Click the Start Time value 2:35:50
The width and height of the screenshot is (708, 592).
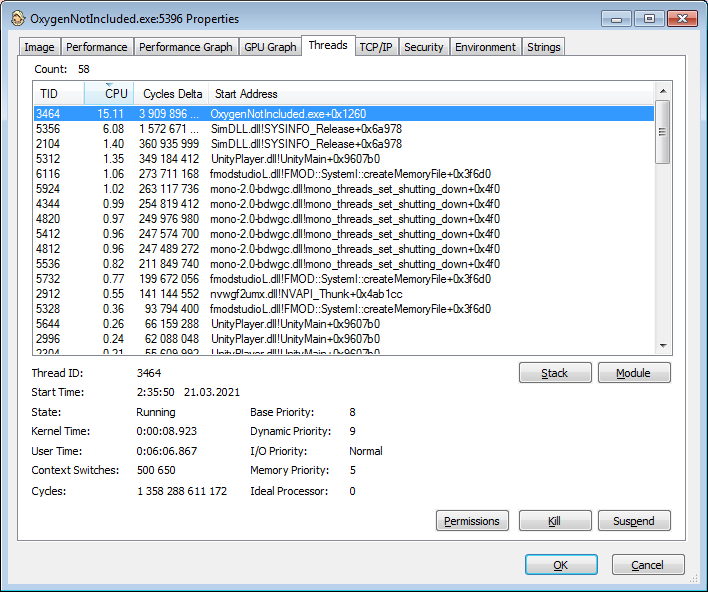(155, 392)
